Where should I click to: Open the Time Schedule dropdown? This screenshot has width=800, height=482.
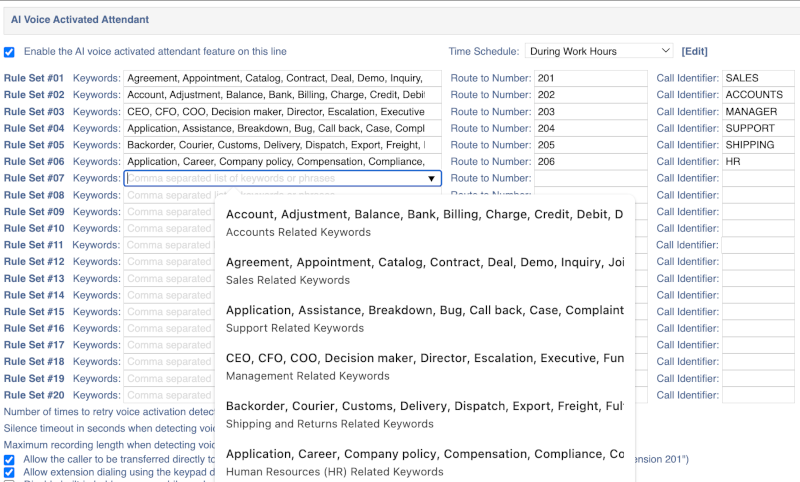pos(599,51)
